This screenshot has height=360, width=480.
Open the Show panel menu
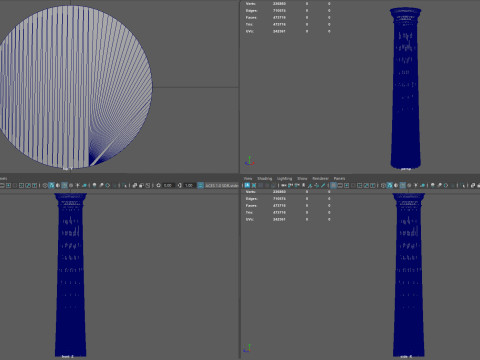(x=302, y=178)
